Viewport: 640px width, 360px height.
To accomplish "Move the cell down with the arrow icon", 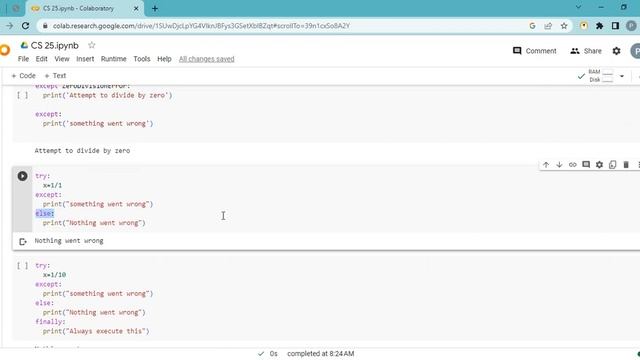I will (559, 165).
